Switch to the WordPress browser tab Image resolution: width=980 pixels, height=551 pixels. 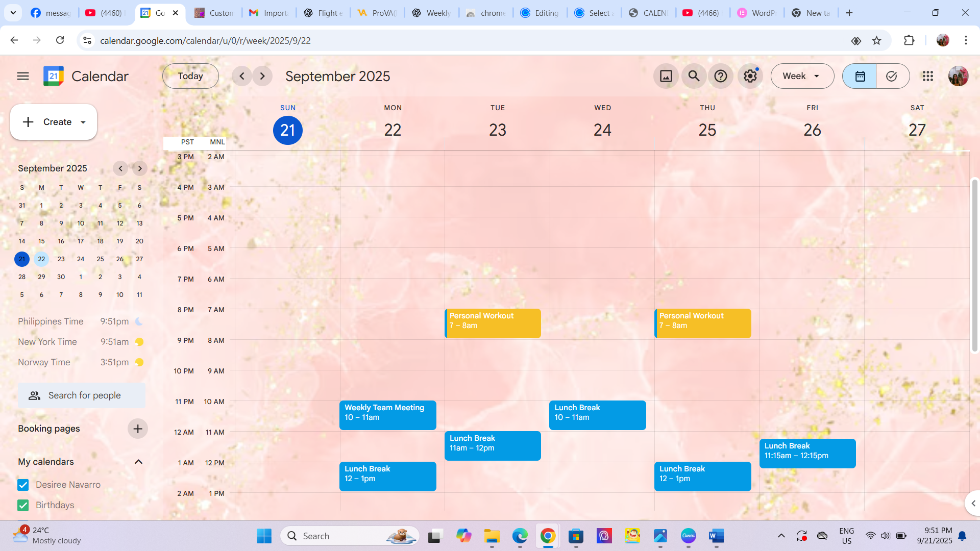756,13
